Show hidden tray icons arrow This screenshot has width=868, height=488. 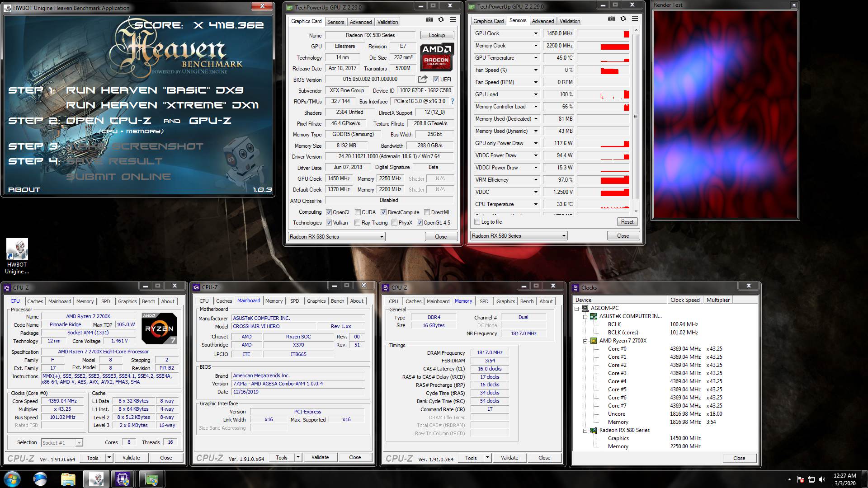coord(790,479)
